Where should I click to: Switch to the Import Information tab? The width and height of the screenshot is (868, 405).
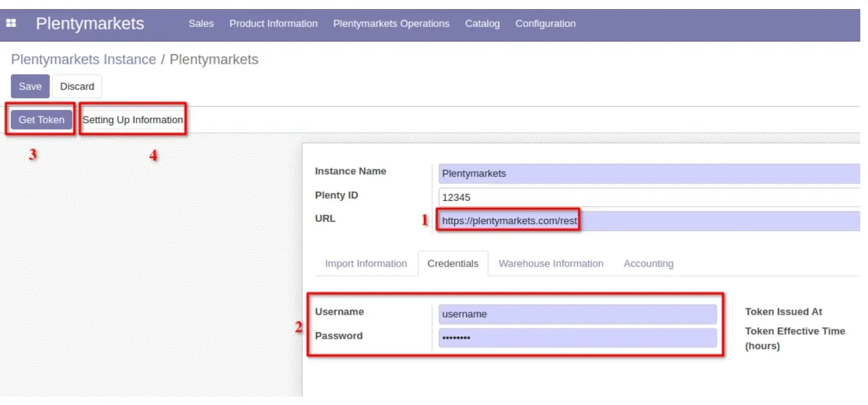pyautogui.click(x=365, y=264)
